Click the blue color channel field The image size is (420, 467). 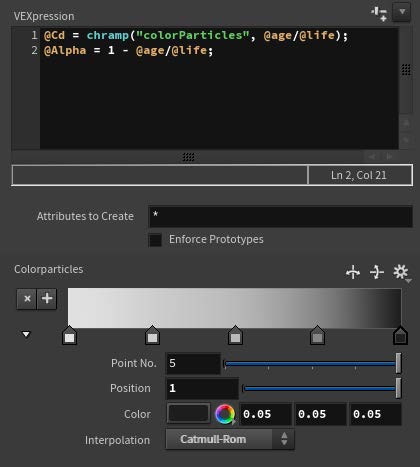pos(376,414)
